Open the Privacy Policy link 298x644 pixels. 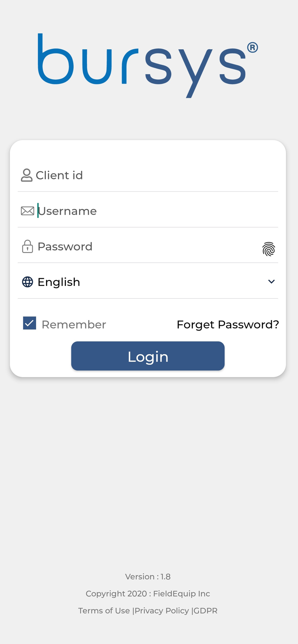click(x=162, y=611)
